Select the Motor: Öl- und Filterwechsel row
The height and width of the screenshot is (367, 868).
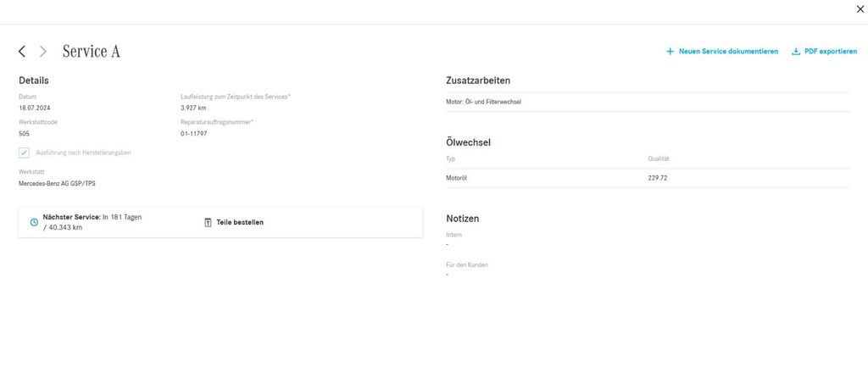[483, 102]
